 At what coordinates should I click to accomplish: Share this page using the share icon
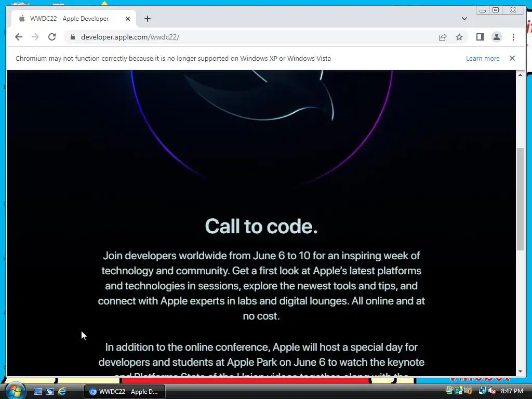point(443,37)
